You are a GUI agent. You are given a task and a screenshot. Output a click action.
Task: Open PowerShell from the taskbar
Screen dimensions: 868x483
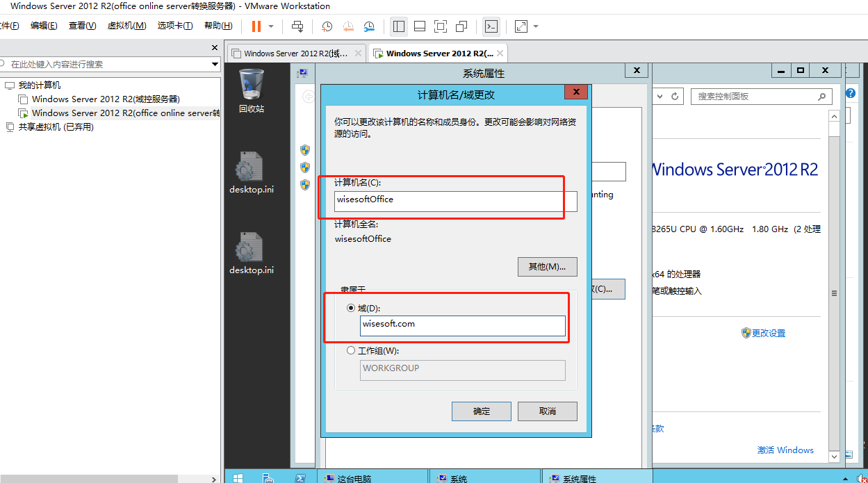(300, 477)
